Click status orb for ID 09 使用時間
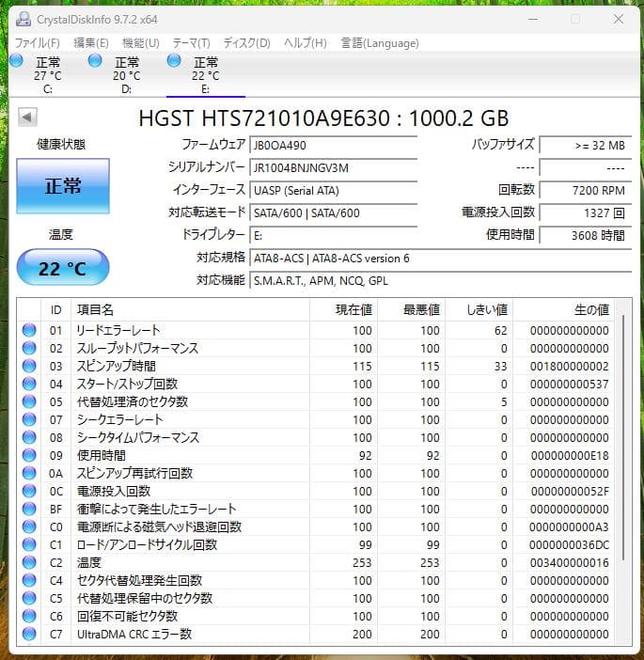This screenshot has height=660, width=644. [29, 455]
